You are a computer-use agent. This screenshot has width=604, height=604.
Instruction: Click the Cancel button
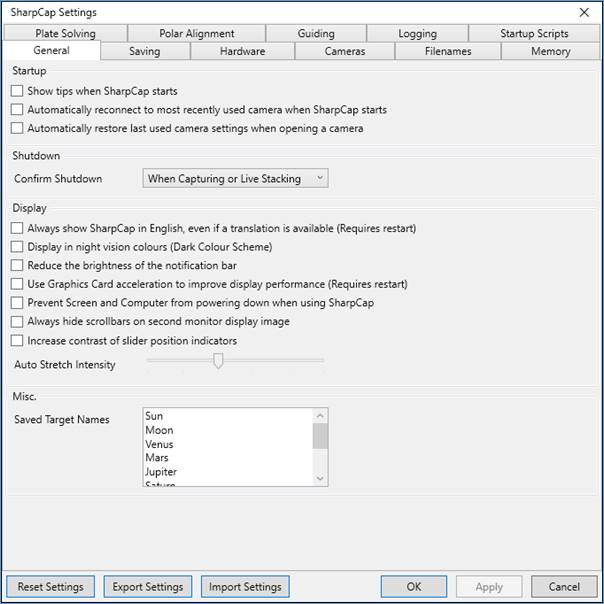point(564,586)
